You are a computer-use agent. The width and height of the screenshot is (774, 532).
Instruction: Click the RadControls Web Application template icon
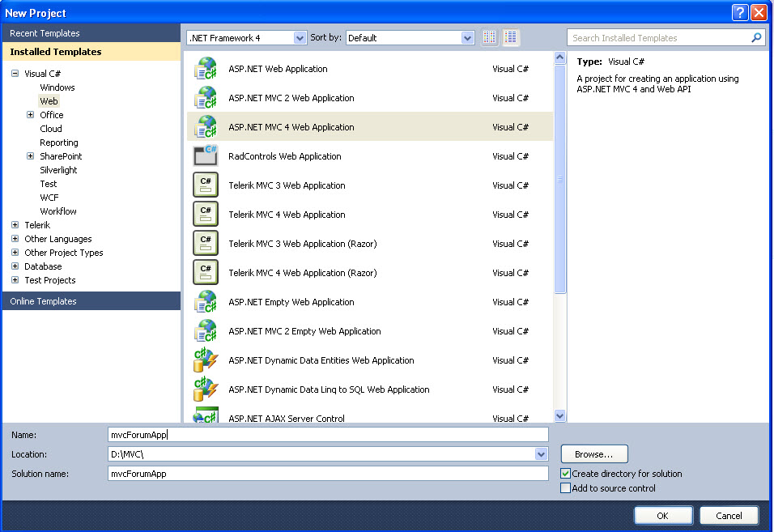coord(206,156)
